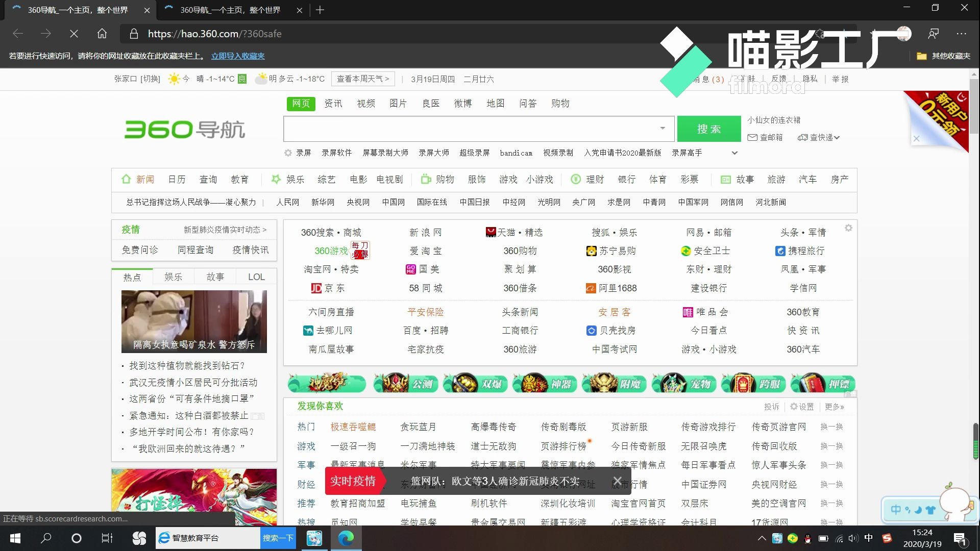Expand 新型肺炎疫情实时动态 link arrow
Viewport: 980px width, 551px height.
click(264, 230)
